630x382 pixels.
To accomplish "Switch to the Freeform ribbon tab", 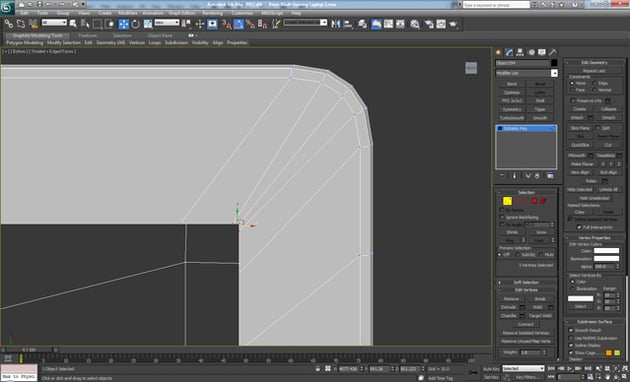I will point(88,35).
